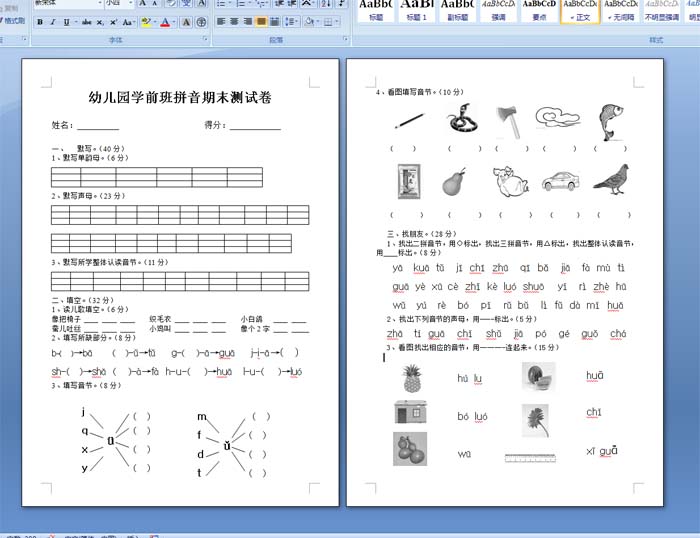Center paragraph text
The height and width of the screenshot is (538, 700).
coord(234,21)
